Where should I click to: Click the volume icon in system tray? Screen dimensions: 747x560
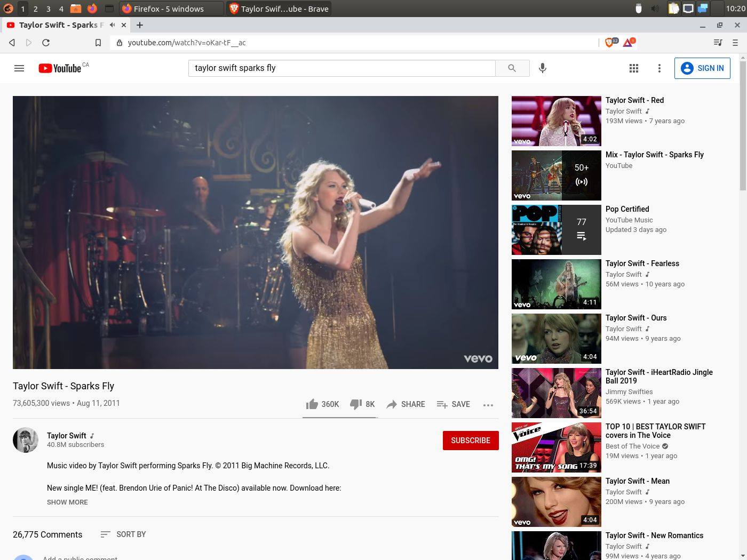click(x=655, y=9)
